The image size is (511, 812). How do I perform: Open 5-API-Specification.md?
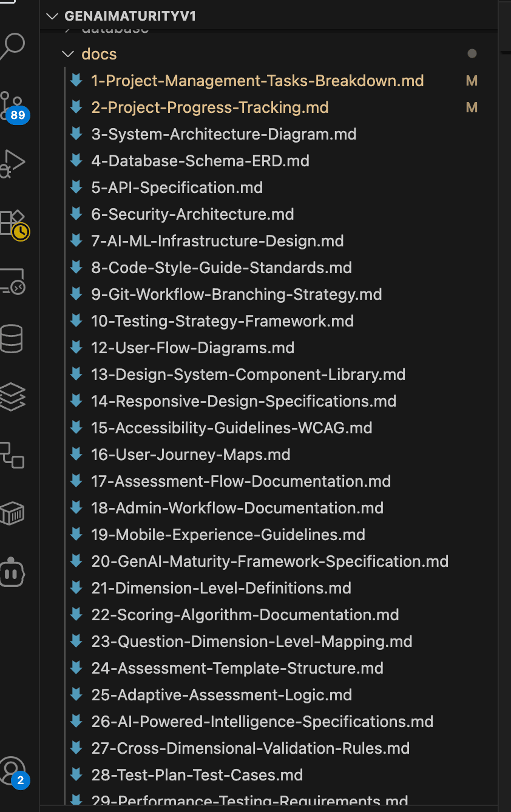pos(177,188)
